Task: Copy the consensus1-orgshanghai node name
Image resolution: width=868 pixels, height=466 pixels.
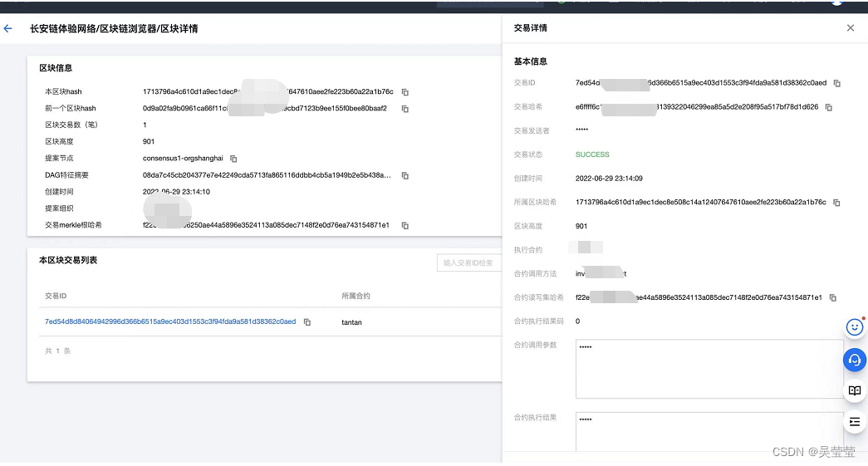Action: coord(233,159)
